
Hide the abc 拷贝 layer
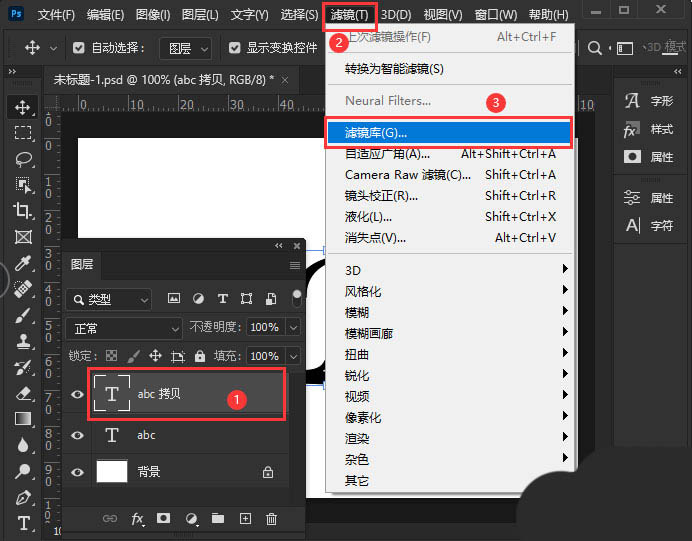click(77, 394)
